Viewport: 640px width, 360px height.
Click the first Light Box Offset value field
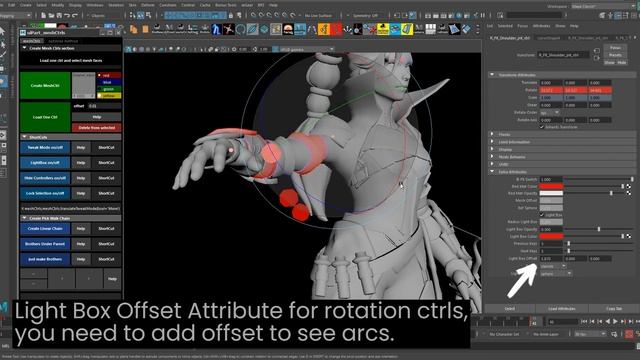point(551,259)
